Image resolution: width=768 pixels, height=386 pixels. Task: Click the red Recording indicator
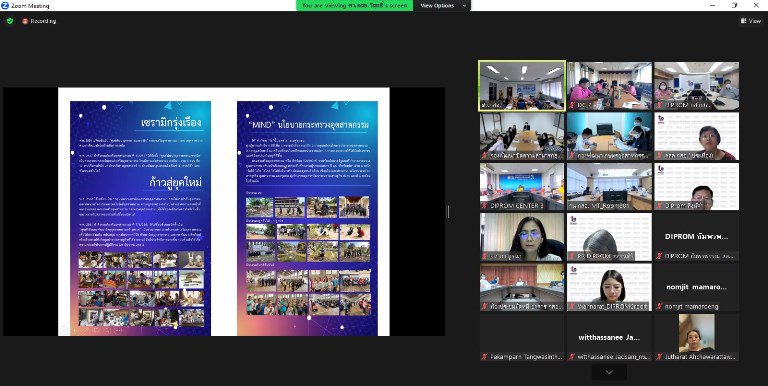39,21
